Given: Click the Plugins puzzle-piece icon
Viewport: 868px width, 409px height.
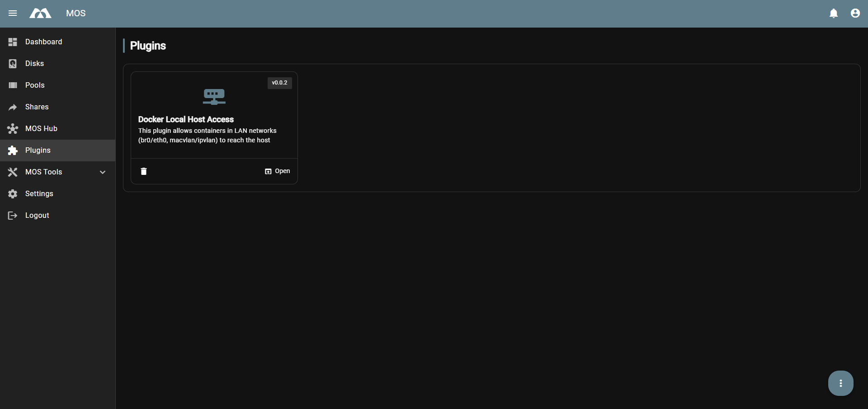Looking at the screenshot, I should [x=12, y=150].
